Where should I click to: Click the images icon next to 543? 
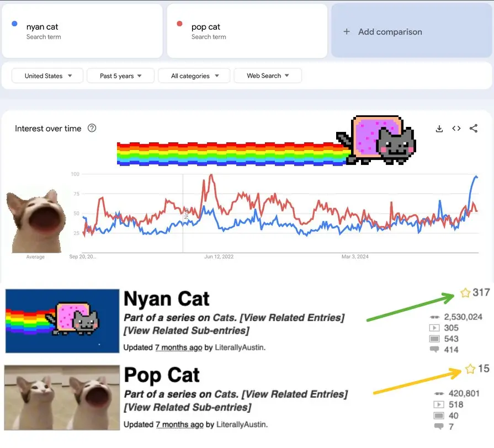434,339
